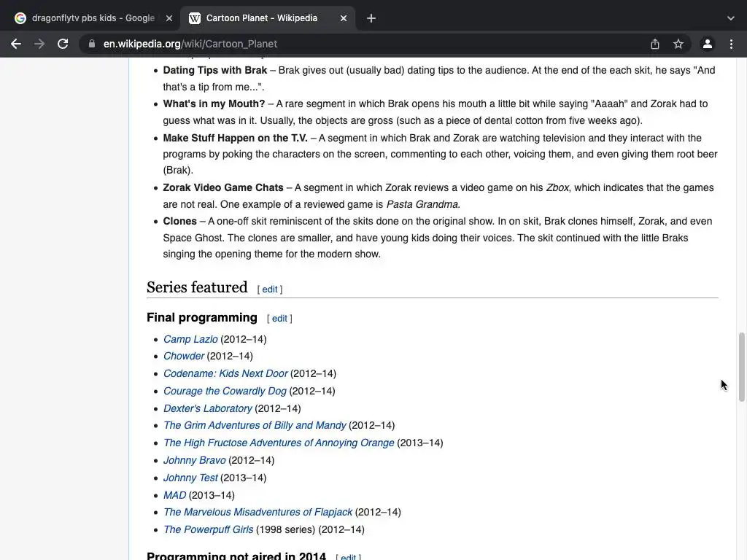Open a new tab with plus button
Screen dimensions: 747x560
tap(371, 18)
